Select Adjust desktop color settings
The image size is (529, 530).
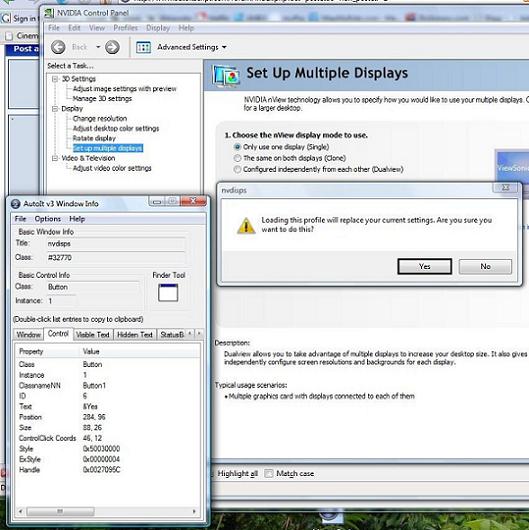(x=116, y=128)
